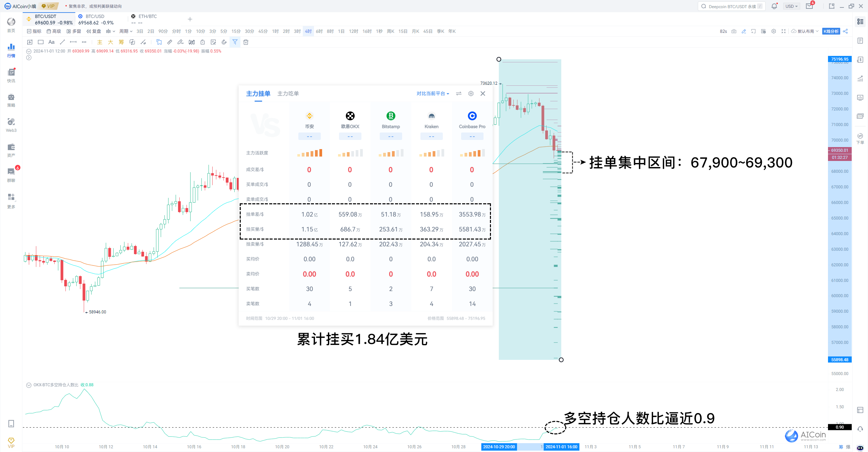Screen dimensions: 868x452
Task: Open chart settings hexagon icon in toolbar
Action: (773, 31)
